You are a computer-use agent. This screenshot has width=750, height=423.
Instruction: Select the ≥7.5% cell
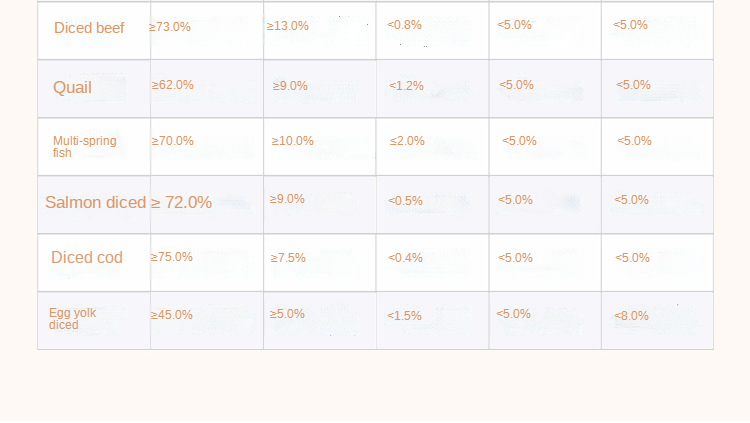tap(288, 258)
